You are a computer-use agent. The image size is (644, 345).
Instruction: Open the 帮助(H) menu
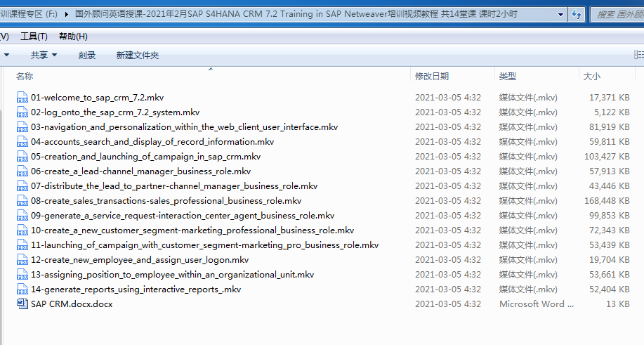pos(73,37)
